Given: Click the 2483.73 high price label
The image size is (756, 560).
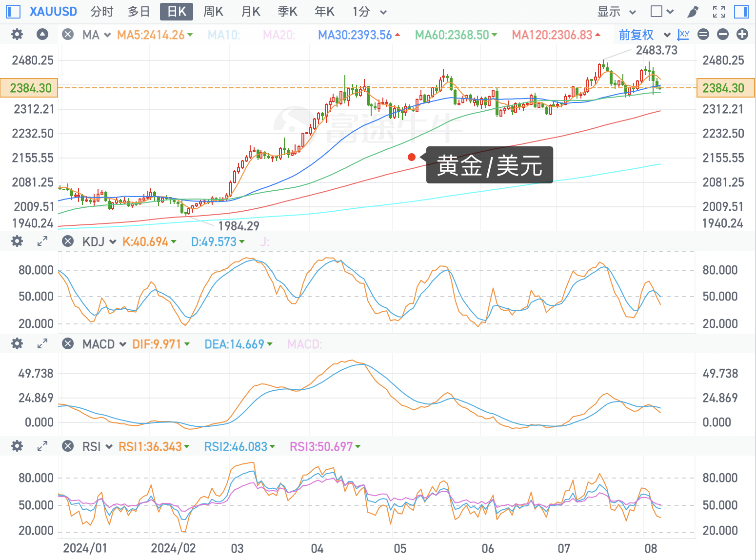Looking at the screenshot, I should click(657, 50).
